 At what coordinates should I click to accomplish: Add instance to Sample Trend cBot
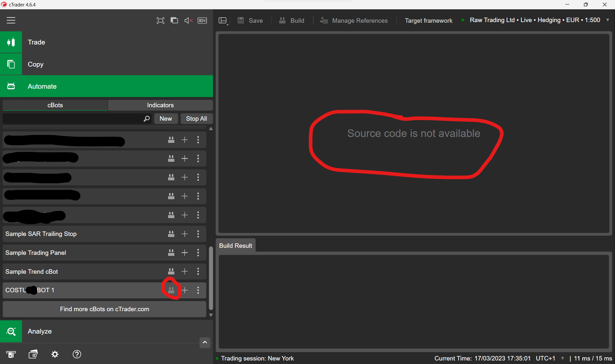click(x=184, y=271)
